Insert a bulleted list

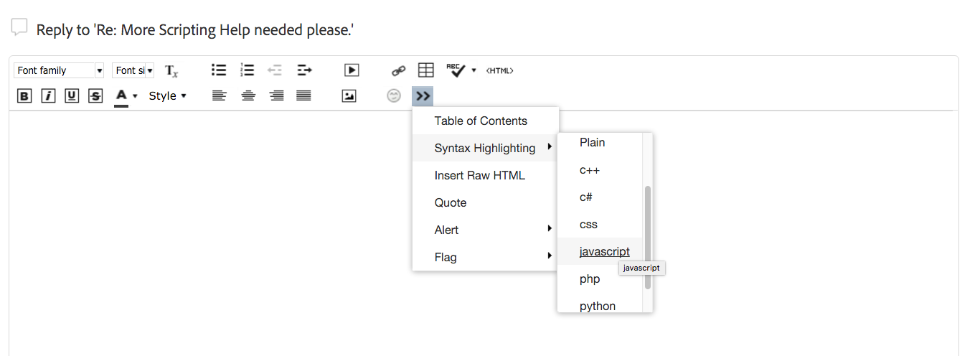click(x=219, y=70)
